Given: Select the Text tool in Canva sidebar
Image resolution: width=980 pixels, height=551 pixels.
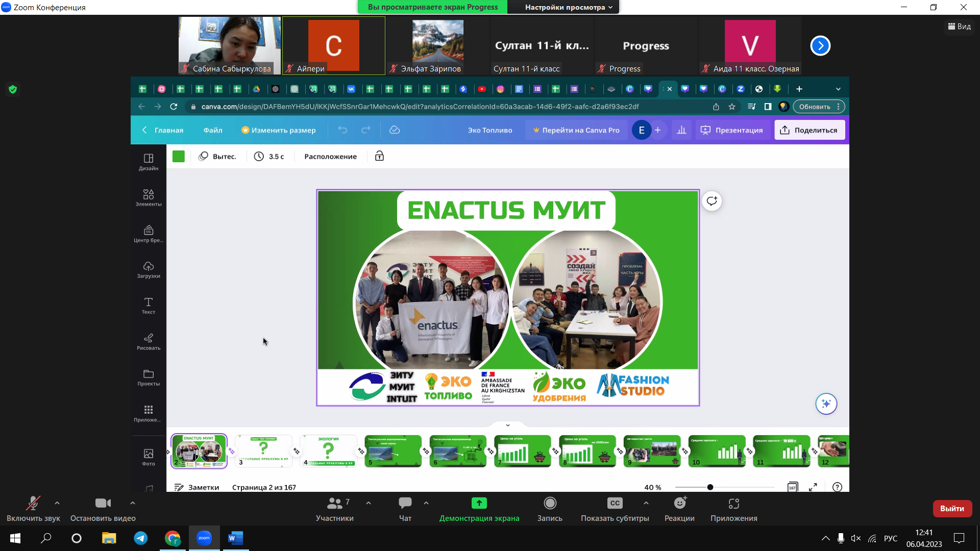Looking at the screenshot, I should [x=149, y=306].
